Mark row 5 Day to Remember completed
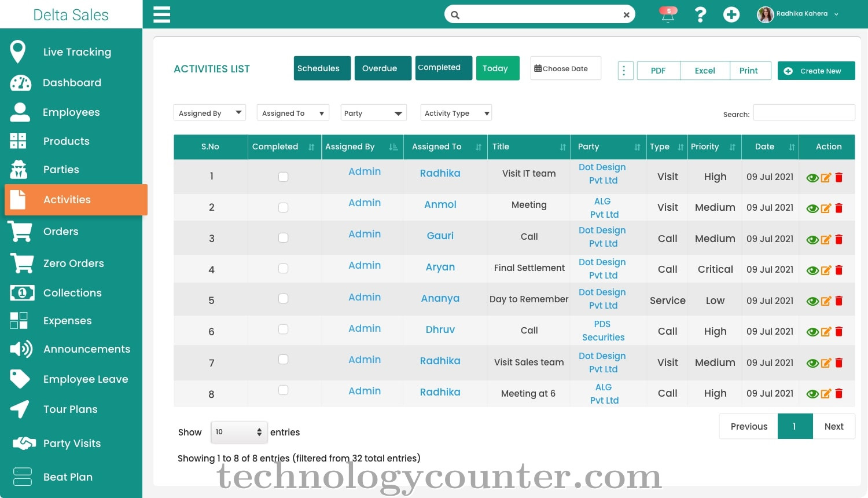This screenshot has width=868, height=498. 283,298
